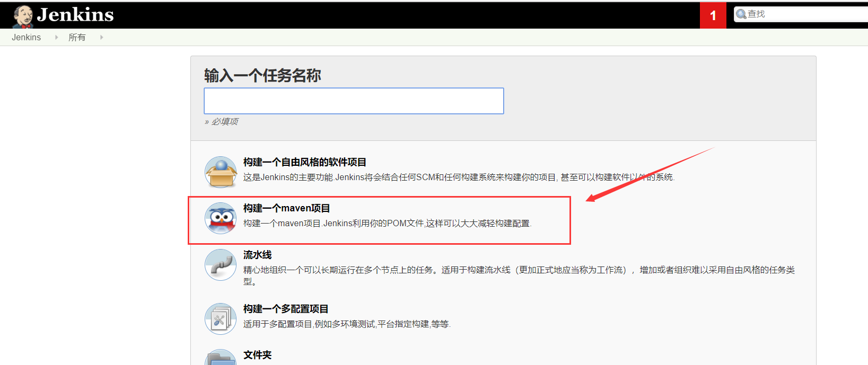Select the freestyle project box icon
The image size is (868, 365).
[x=221, y=172]
